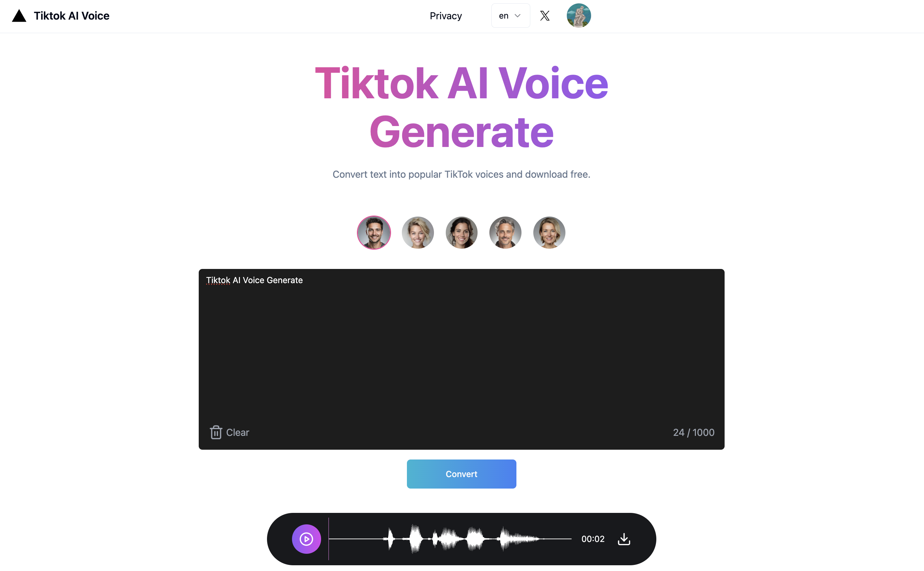This screenshot has height=571, width=924.
Task: Expand the language selector dropdown
Action: 510,15
